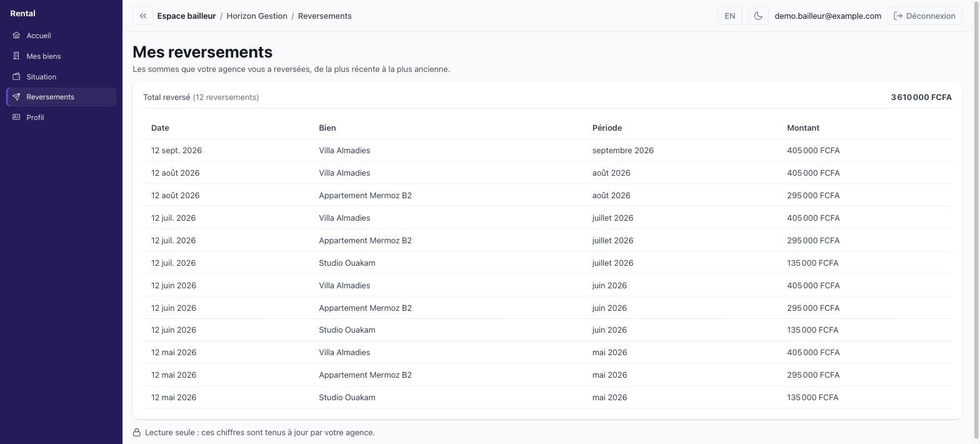Screen dimensions: 980x444
Task: Click the Total reversé label
Action: 166,97
